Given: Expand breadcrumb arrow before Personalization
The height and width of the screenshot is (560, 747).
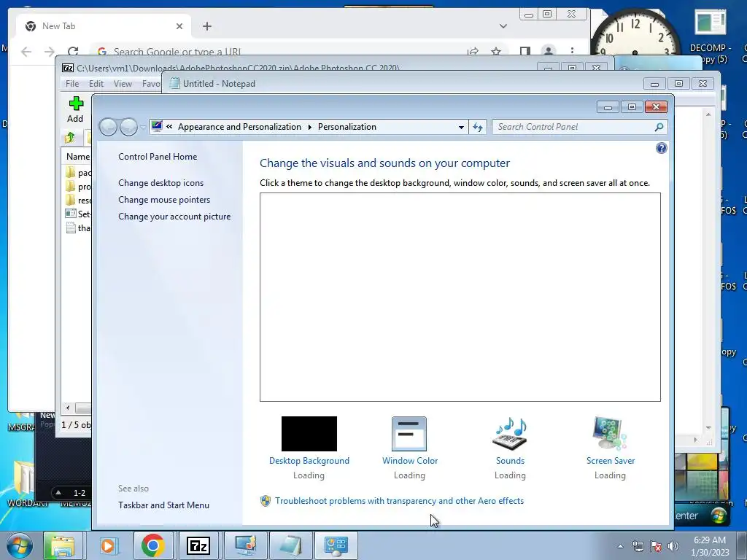Looking at the screenshot, I should coord(309,127).
